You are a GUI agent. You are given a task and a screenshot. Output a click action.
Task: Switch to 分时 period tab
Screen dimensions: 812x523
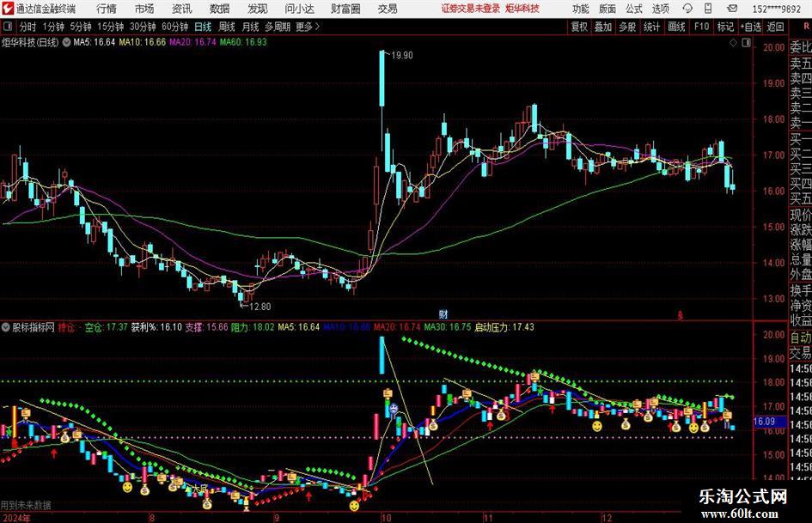(x=28, y=27)
